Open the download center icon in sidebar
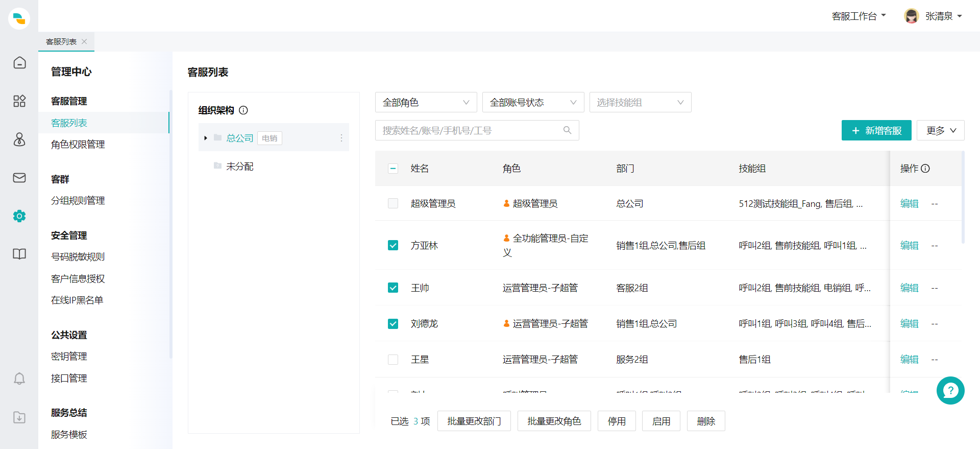The height and width of the screenshot is (449, 980). tap(19, 417)
